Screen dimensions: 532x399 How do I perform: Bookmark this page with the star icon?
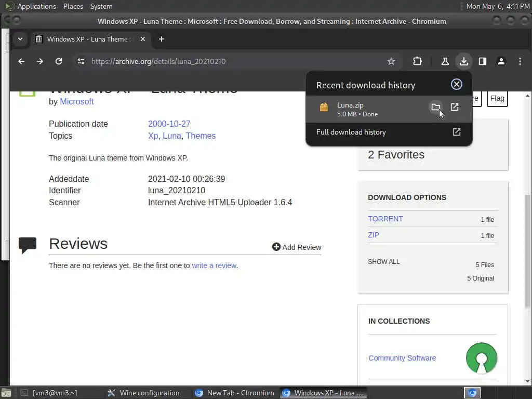point(391,61)
